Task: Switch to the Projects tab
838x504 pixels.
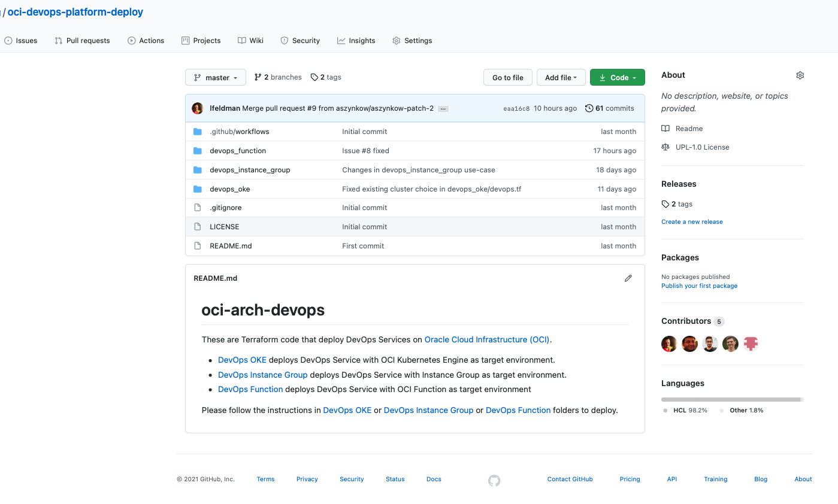Action: [x=201, y=41]
